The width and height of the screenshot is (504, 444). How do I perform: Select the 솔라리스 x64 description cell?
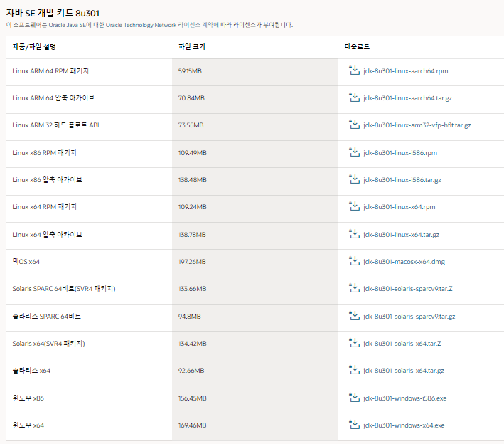point(89,372)
